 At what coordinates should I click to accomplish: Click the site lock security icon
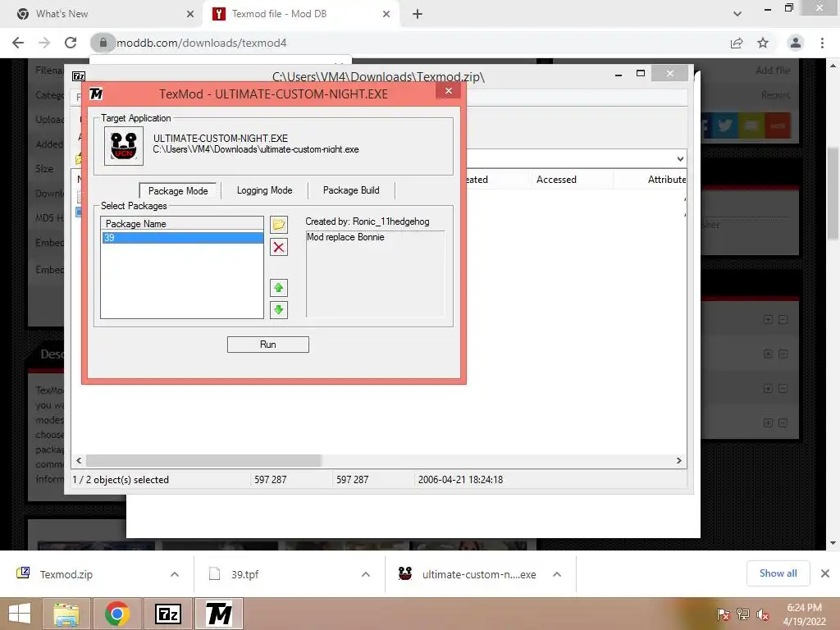(x=103, y=43)
